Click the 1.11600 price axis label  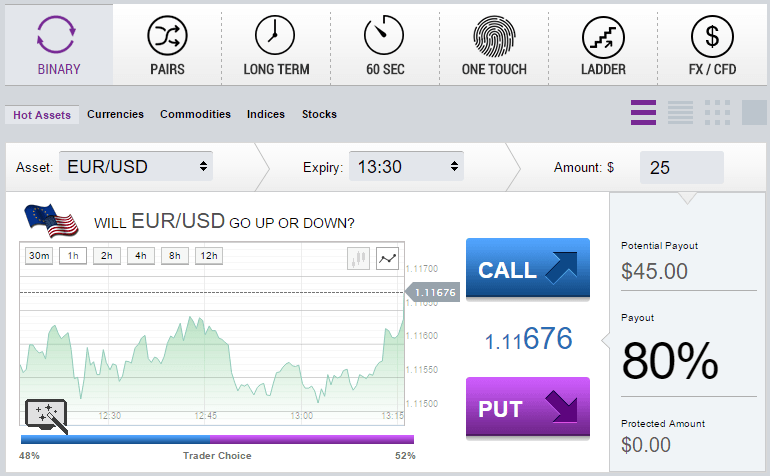pos(422,336)
